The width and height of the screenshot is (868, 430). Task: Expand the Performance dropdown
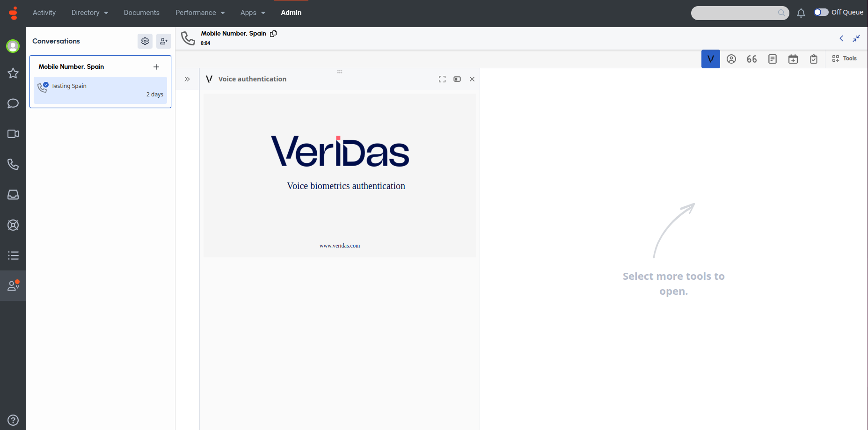[x=200, y=13]
